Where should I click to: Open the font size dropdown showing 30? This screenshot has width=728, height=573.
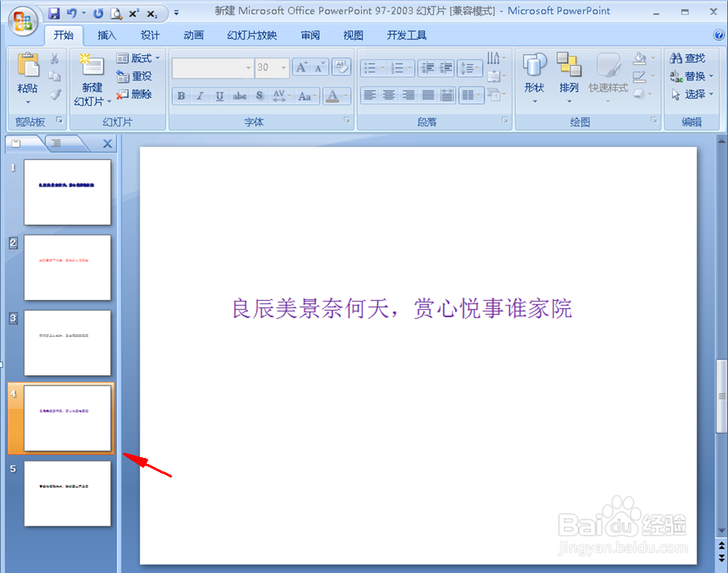284,68
